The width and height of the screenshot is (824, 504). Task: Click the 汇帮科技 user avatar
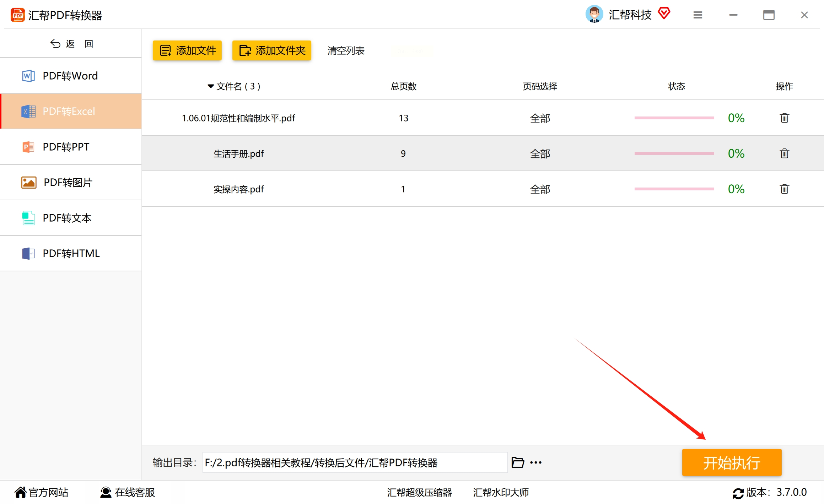coord(594,14)
